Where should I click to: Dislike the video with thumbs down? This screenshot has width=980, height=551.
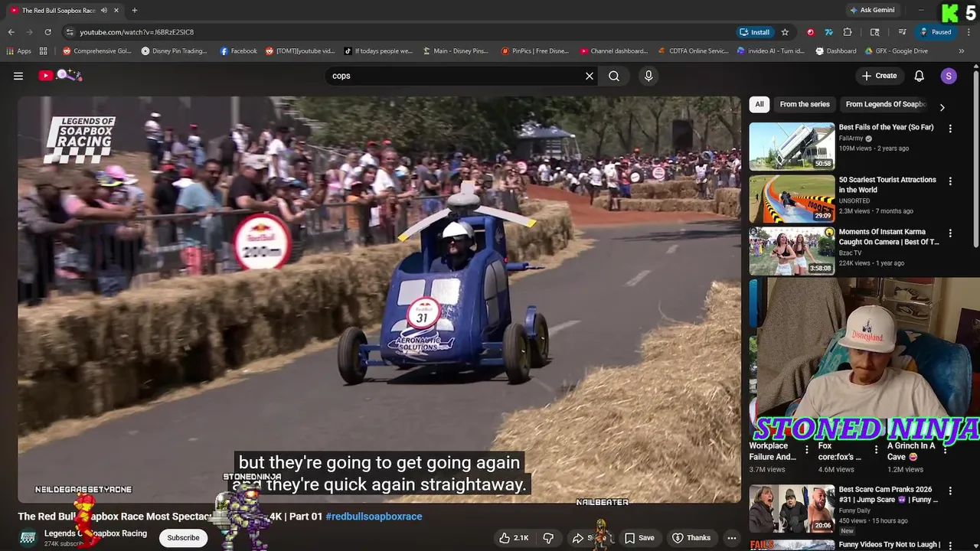coord(548,538)
